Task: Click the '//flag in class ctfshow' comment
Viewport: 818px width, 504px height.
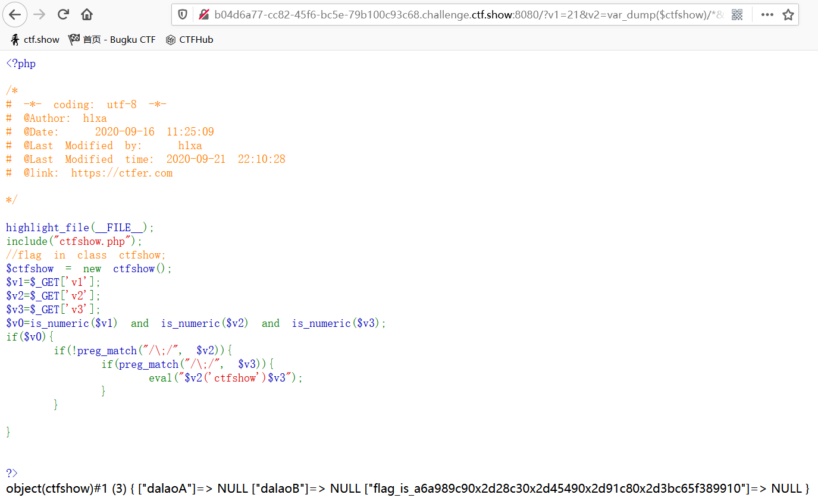Action: click(x=86, y=255)
